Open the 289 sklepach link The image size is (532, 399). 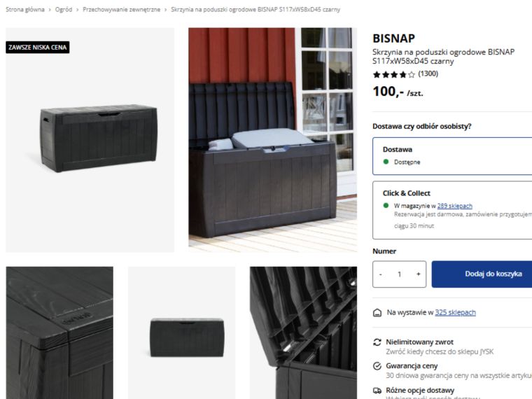454,206
